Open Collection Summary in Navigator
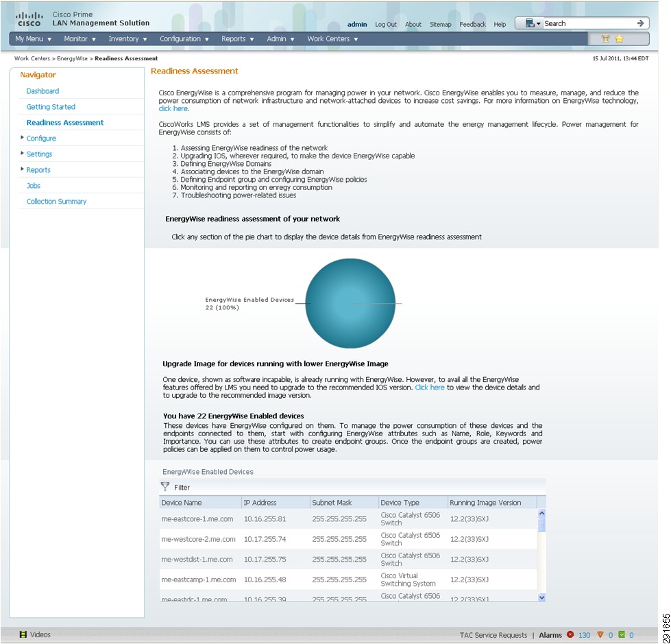Image resolution: width=671 pixels, height=644 pixels. (x=56, y=201)
